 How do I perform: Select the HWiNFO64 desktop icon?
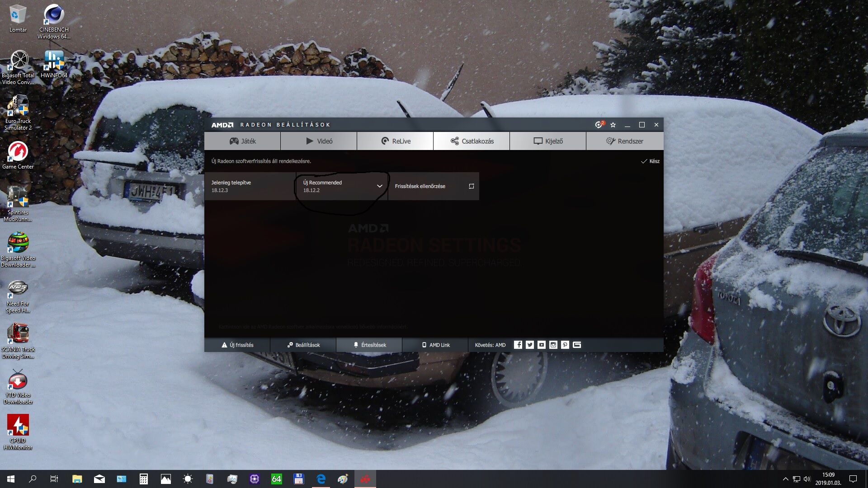pos(54,64)
